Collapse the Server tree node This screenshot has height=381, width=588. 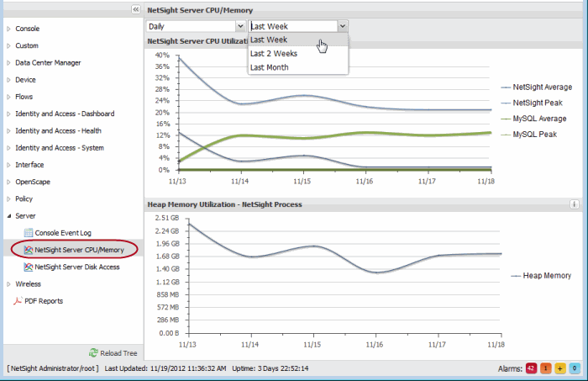coord(9,216)
